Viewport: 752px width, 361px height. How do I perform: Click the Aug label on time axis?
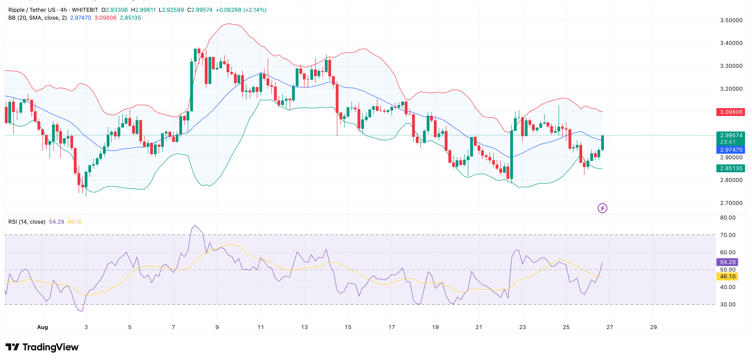click(x=42, y=327)
